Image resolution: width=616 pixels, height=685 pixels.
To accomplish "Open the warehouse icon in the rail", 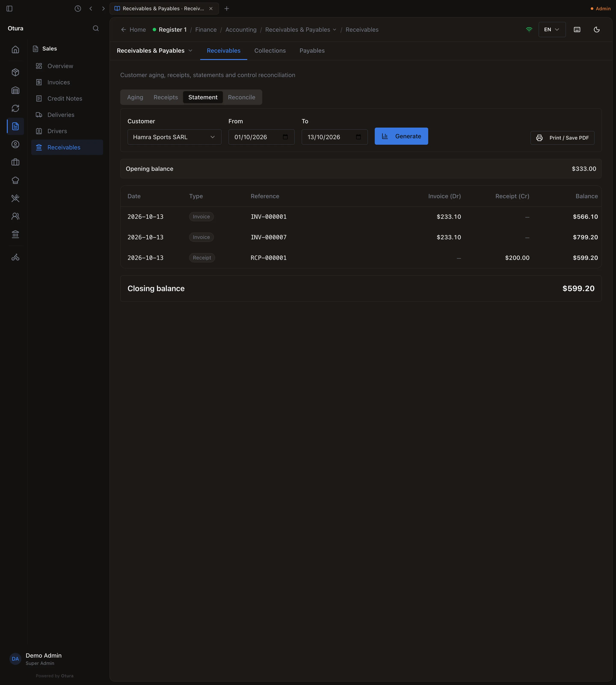I will [x=15, y=90].
